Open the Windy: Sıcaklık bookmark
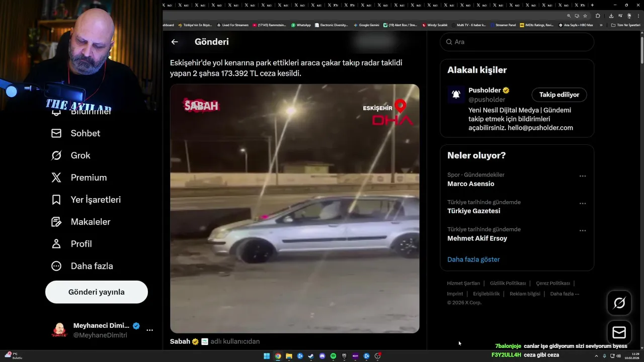The height and width of the screenshot is (362, 644). coord(435,25)
